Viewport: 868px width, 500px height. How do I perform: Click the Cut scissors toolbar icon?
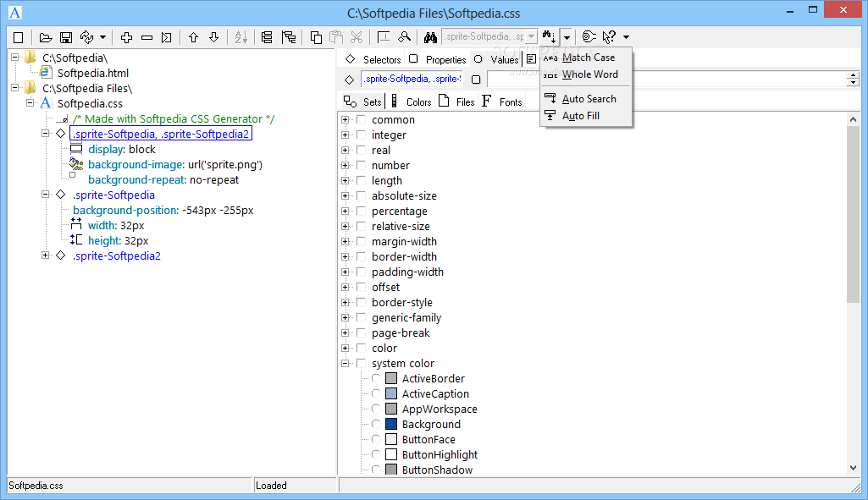click(x=357, y=37)
